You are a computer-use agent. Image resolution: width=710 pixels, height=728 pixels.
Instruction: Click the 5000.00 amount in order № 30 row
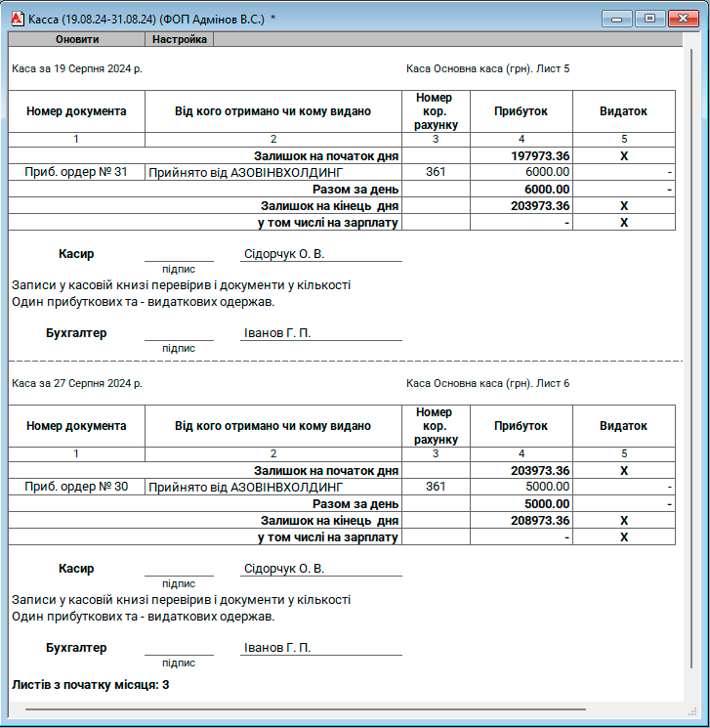pyautogui.click(x=547, y=487)
